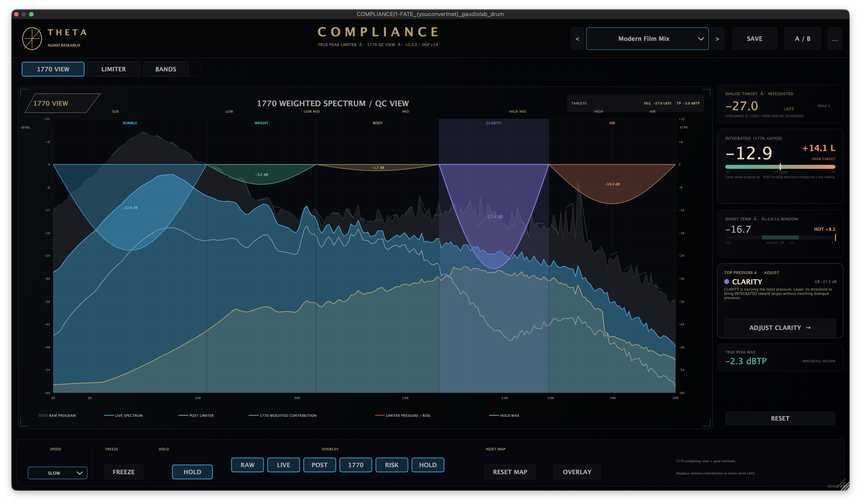Click the FREEZE button
The height and width of the screenshot is (504, 861).
coord(124,472)
